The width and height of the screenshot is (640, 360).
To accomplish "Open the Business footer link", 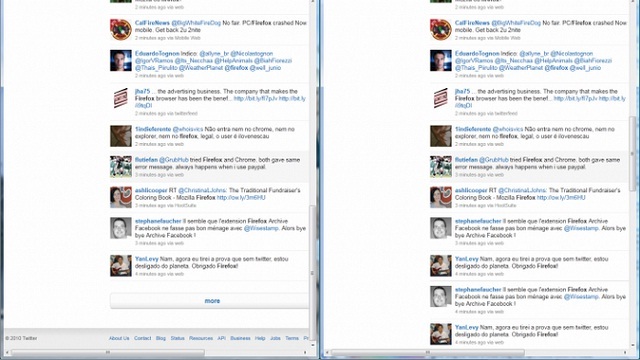I will point(240,338).
